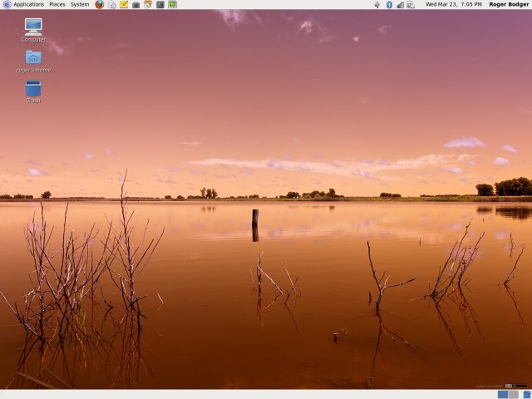Open the Applications menu
Screen dimensions: 532x399
[28, 4]
